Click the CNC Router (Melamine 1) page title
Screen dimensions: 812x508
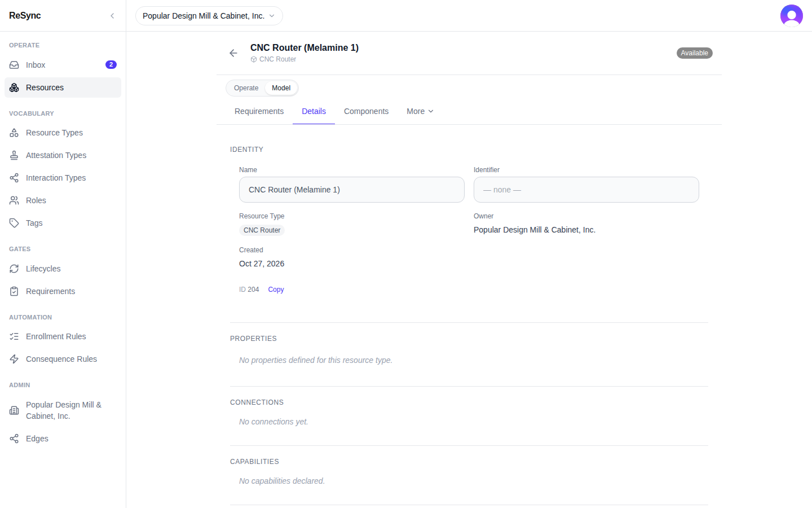304,48
